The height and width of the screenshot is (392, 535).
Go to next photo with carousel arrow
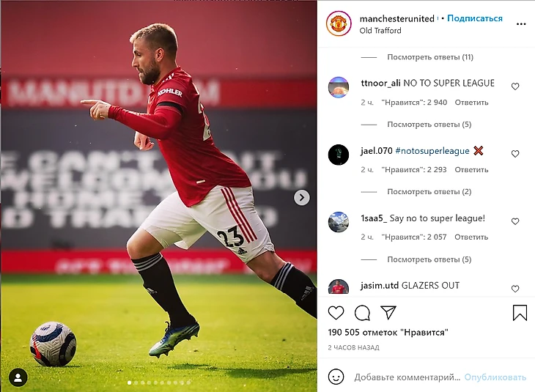[x=302, y=197]
